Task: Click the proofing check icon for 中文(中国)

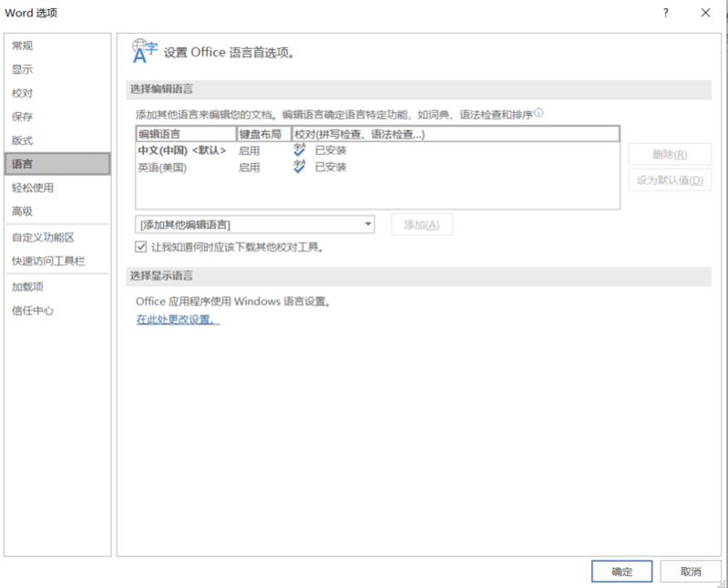Action: click(x=300, y=150)
